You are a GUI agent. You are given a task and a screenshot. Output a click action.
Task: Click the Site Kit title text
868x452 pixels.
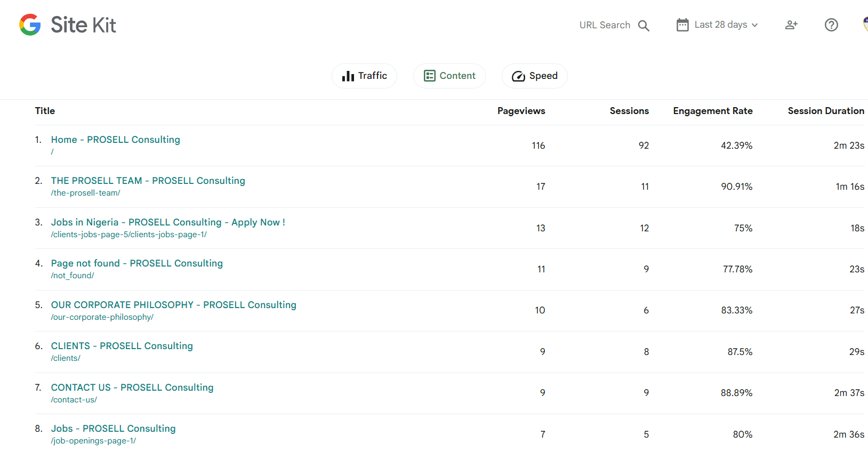pyautogui.click(x=83, y=25)
